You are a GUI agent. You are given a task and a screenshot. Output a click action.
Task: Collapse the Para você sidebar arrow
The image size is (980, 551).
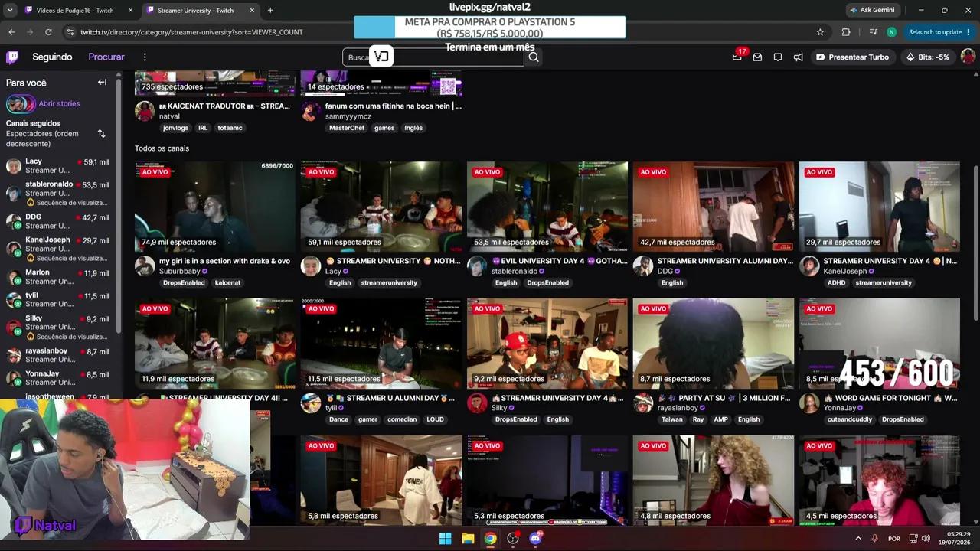coord(102,82)
